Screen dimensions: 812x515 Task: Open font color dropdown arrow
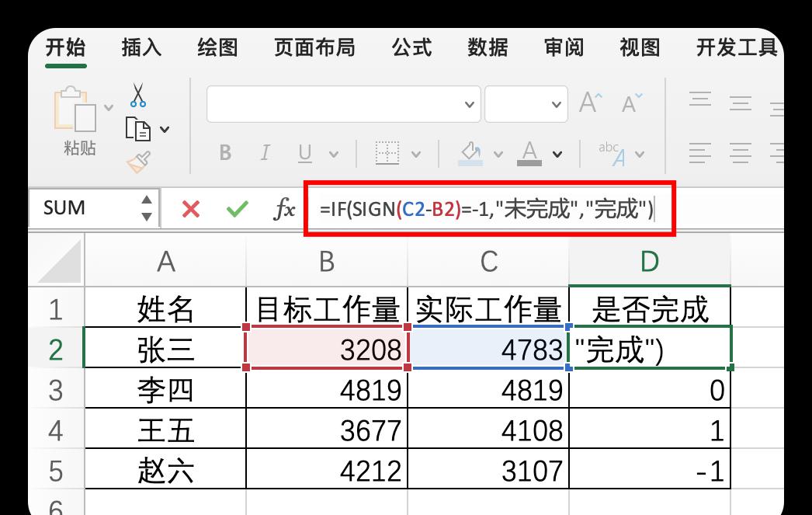tap(557, 154)
